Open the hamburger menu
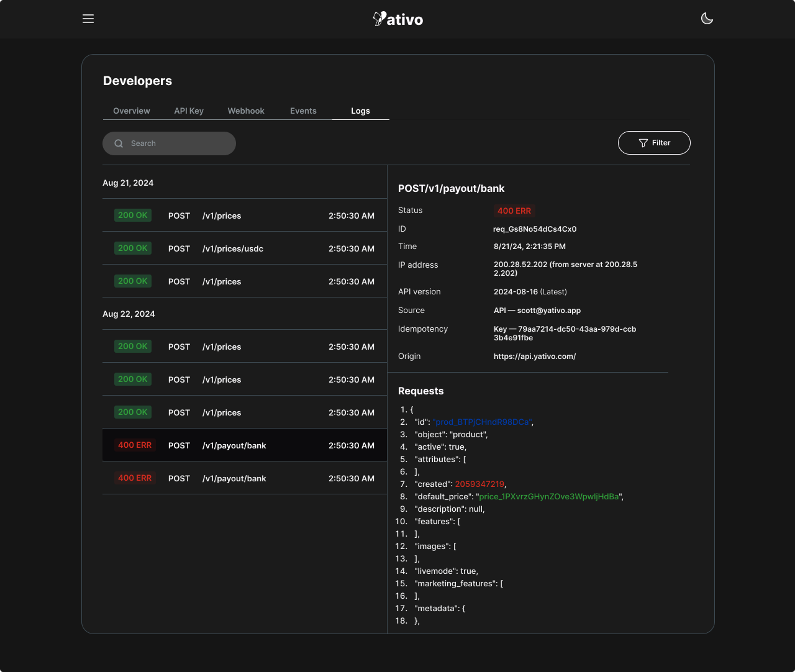The width and height of the screenshot is (795, 672). (x=88, y=19)
